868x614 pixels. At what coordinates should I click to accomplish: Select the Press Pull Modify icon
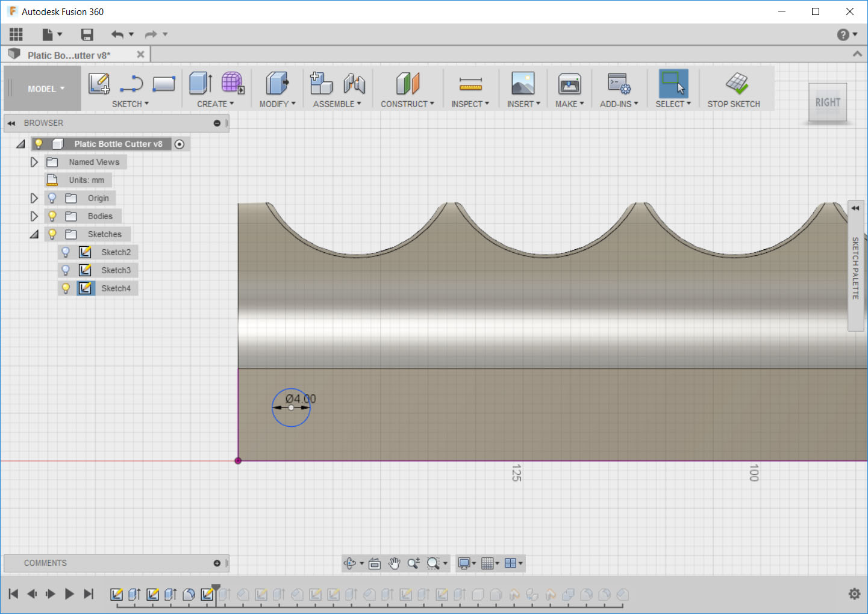click(x=276, y=84)
